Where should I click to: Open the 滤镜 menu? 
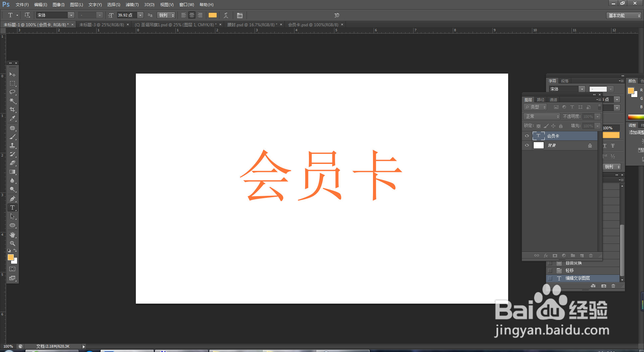click(x=132, y=4)
